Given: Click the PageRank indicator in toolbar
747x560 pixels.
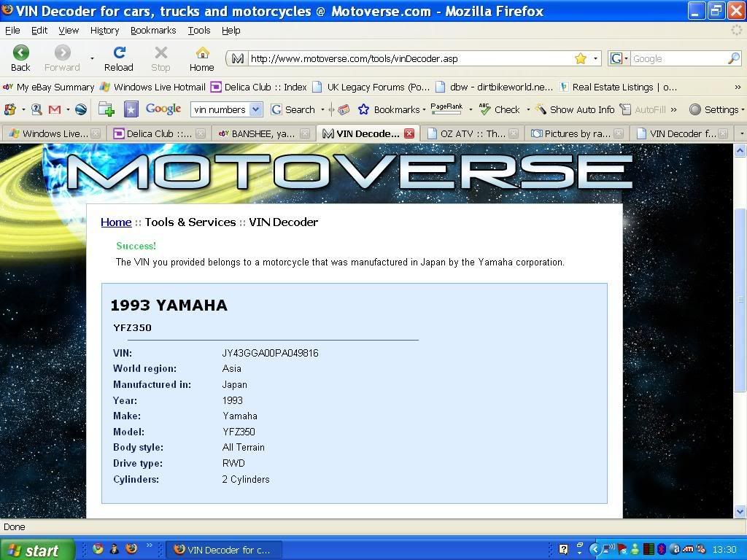Looking at the screenshot, I should pyautogui.click(x=446, y=109).
